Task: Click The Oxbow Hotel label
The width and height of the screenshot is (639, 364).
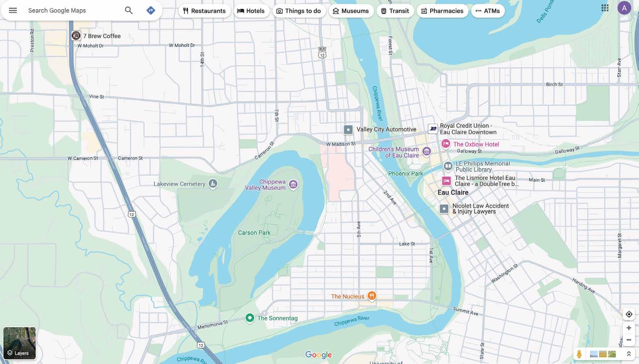Action: pos(476,144)
